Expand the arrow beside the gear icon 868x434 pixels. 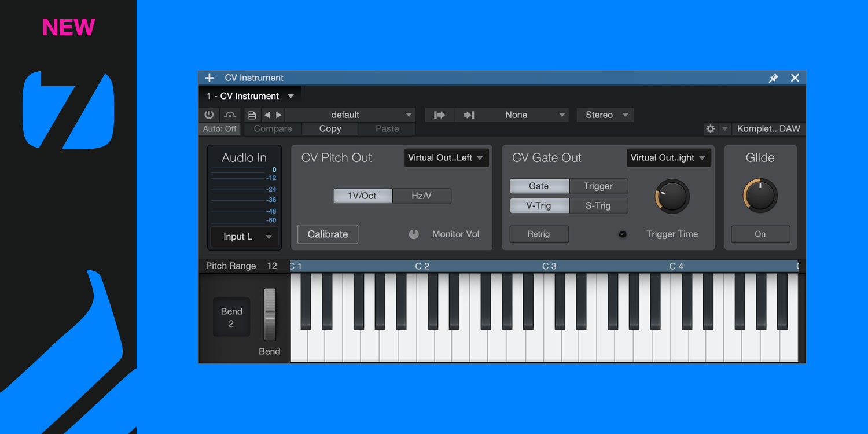tap(725, 129)
